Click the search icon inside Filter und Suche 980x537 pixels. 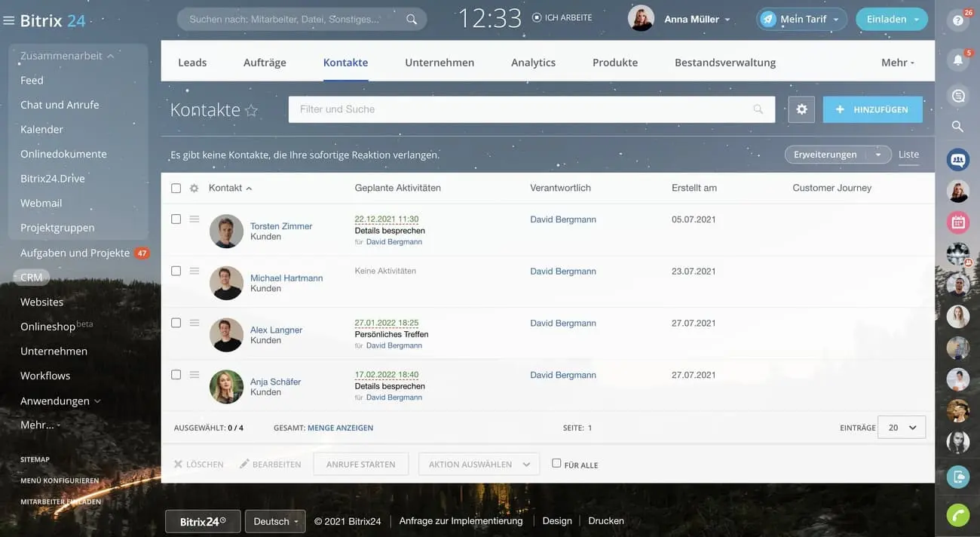758,109
